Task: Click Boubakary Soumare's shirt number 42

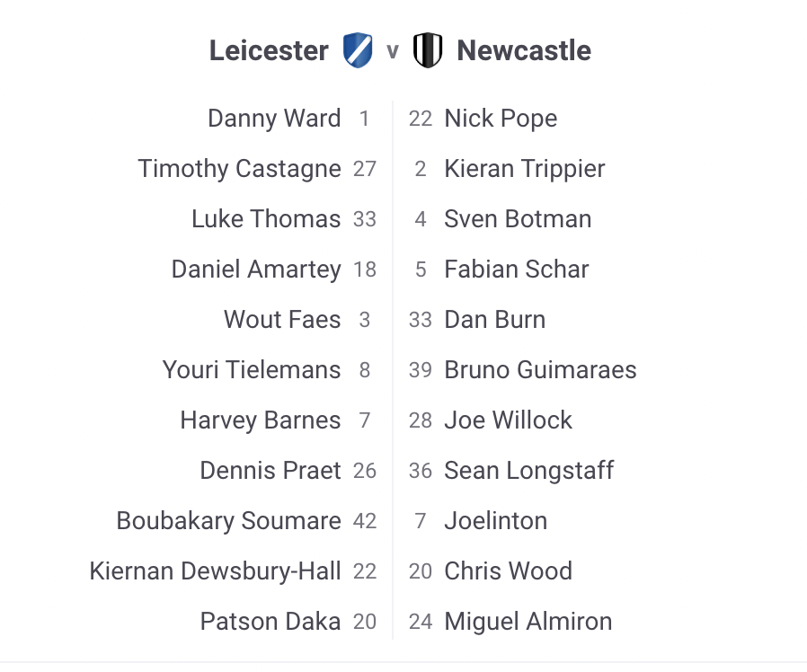Action: (x=365, y=521)
